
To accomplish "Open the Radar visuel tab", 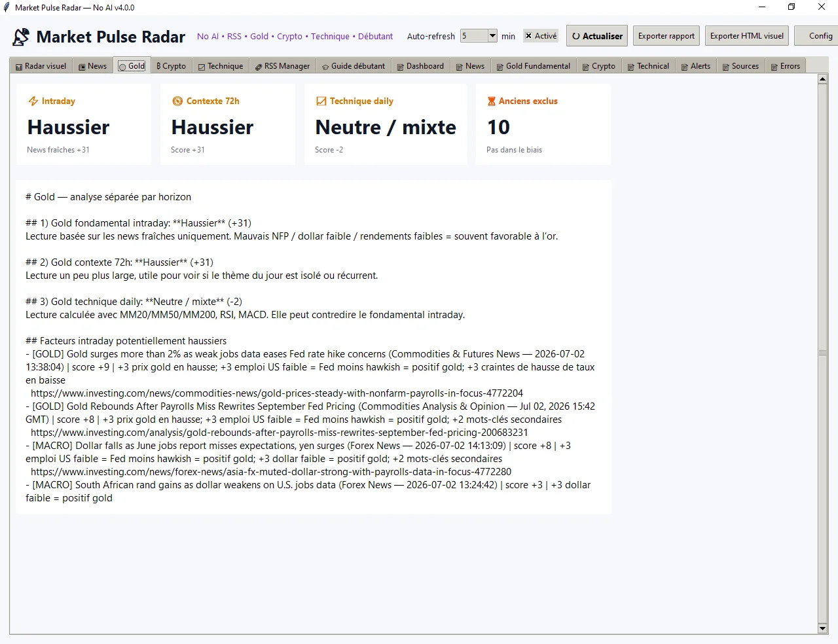I will 41,66.
